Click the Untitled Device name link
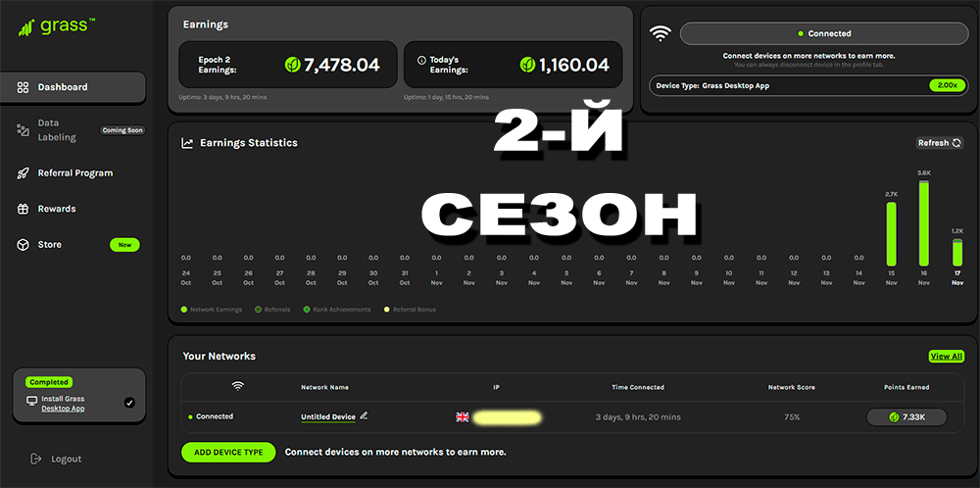980x488 pixels. coord(328,416)
